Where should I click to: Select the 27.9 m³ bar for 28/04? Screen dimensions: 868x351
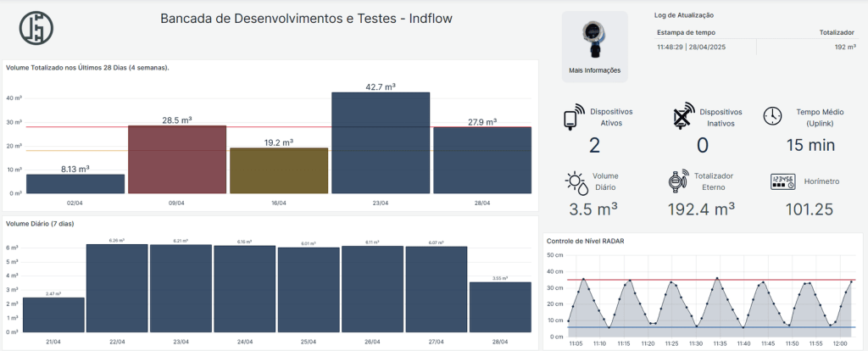481,159
